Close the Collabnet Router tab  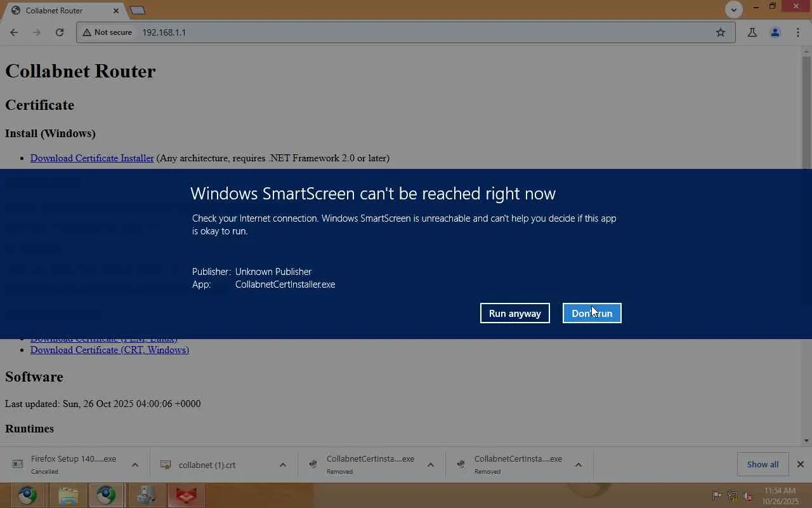[x=116, y=10]
